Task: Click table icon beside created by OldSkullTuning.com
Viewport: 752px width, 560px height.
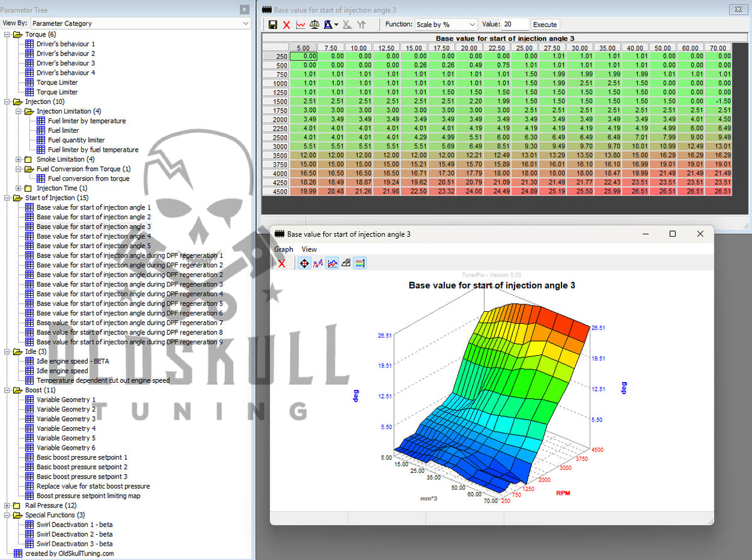Action: point(18,553)
